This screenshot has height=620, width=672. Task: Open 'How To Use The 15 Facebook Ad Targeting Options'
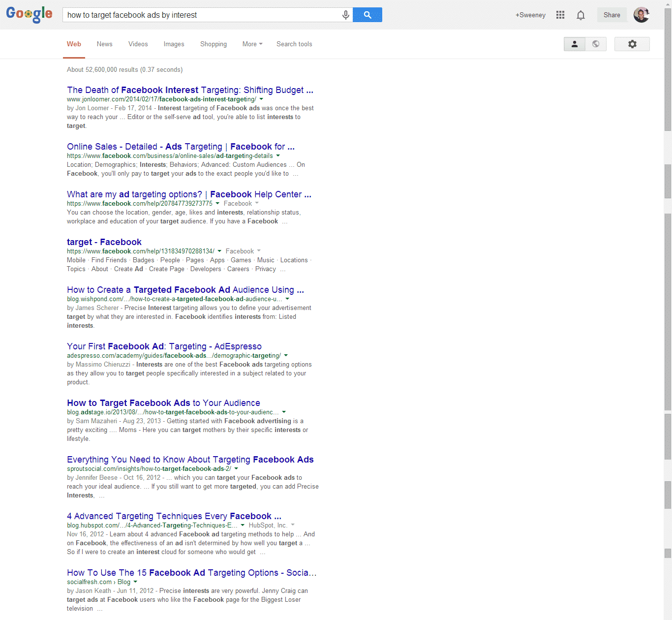pos(192,573)
